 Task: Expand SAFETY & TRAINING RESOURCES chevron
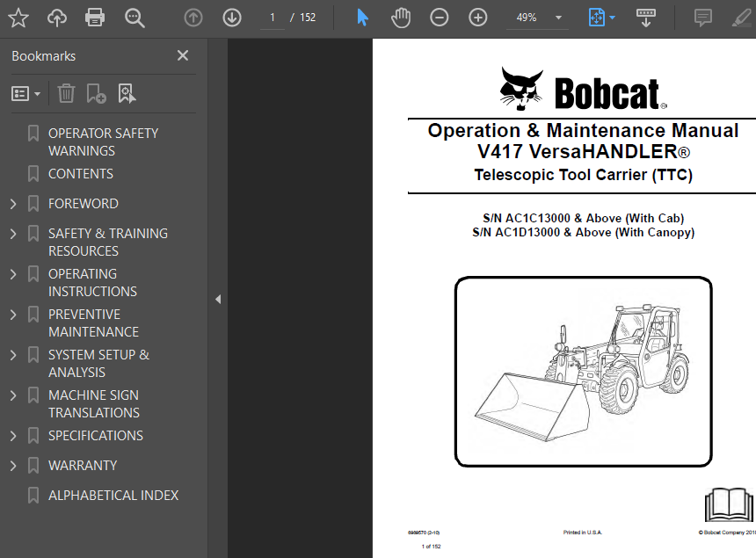pyautogui.click(x=13, y=234)
